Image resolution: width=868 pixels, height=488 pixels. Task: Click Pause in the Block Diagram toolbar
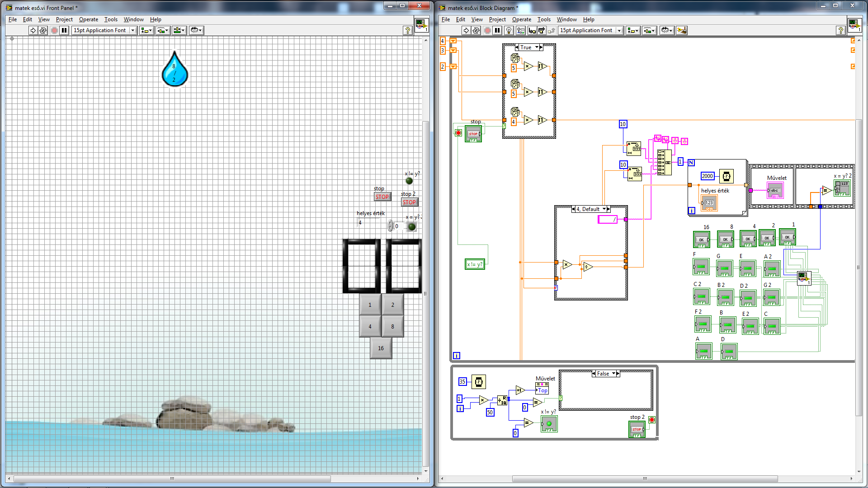[x=497, y=30]
